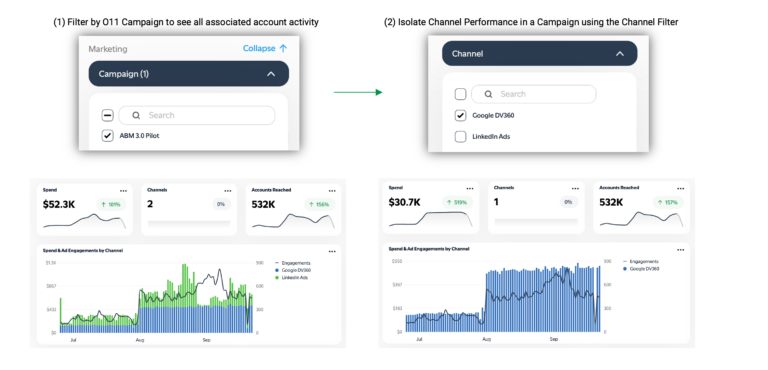Image resolution: width=768 pixels, height=370 pixels.
Task: Check the LinkedIn Ads channel checkbox
Action: (x=460, y=137)
